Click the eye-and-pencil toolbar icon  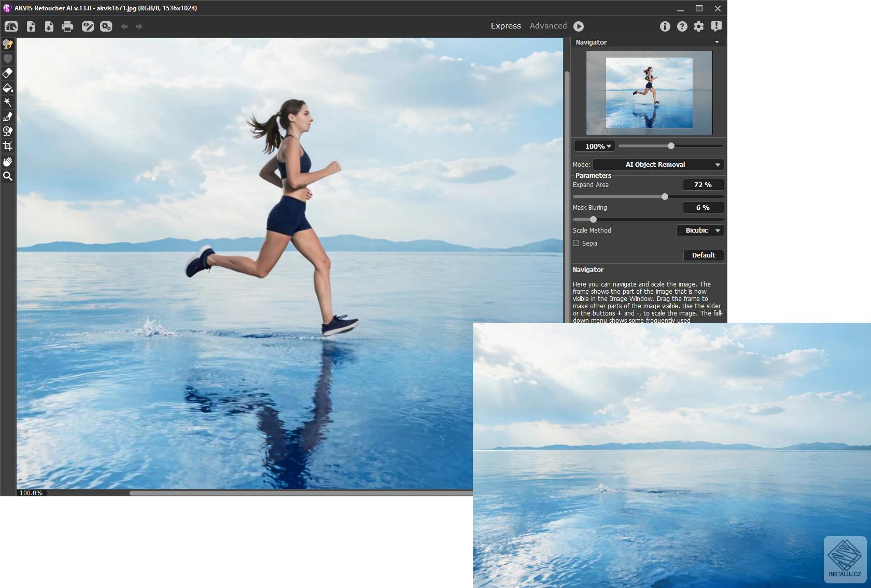(88, 26)
